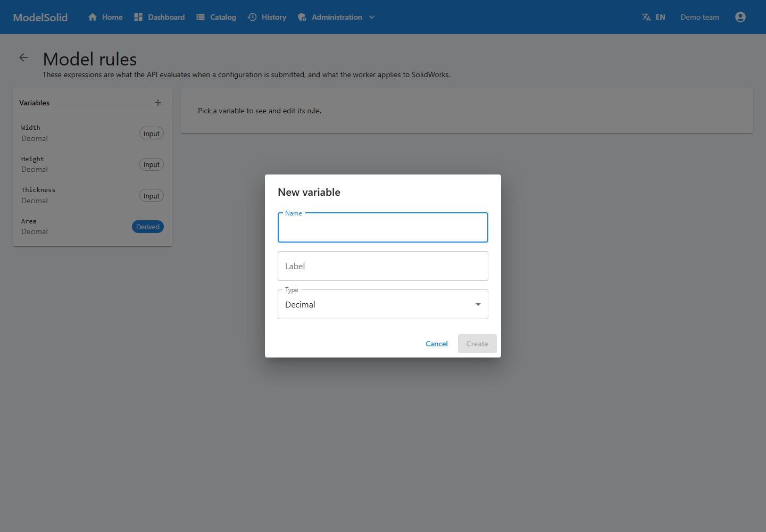The image size is (766, 532).
Task: Open the History menu item
Action: [267, 17]
